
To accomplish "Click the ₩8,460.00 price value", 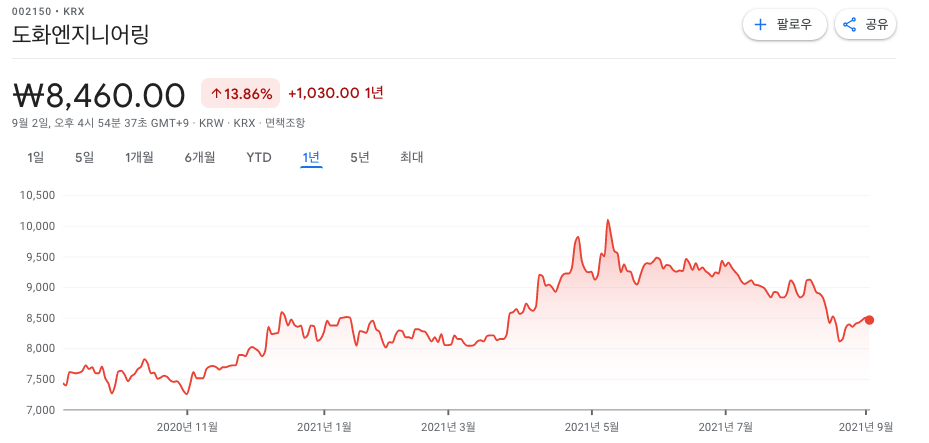I will [99, 95].
